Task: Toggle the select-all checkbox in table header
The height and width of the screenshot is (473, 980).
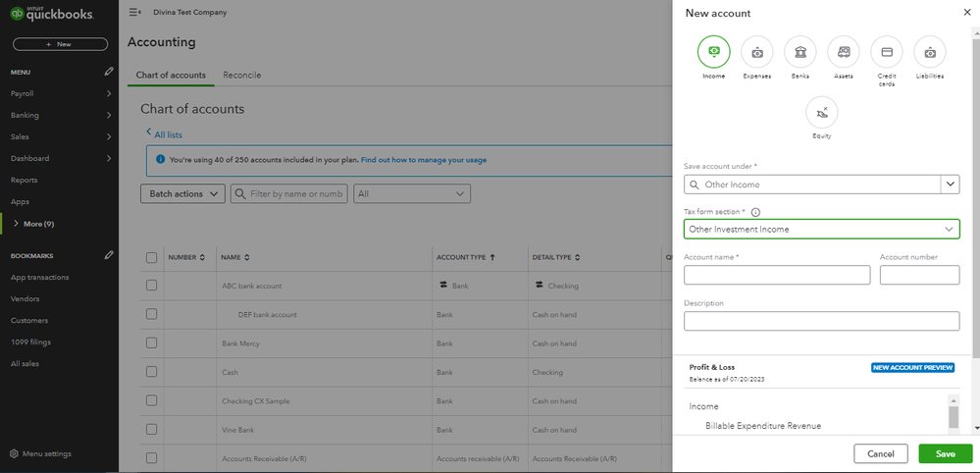Action: click(151, 257)
